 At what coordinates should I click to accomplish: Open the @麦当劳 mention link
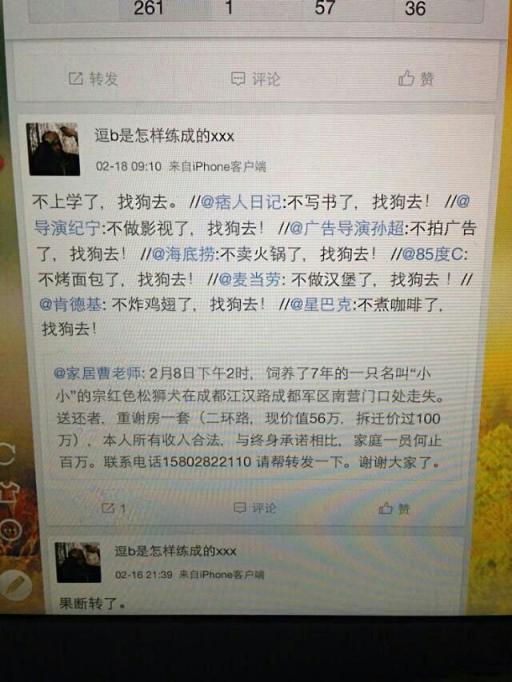click(x=249, y=279)
